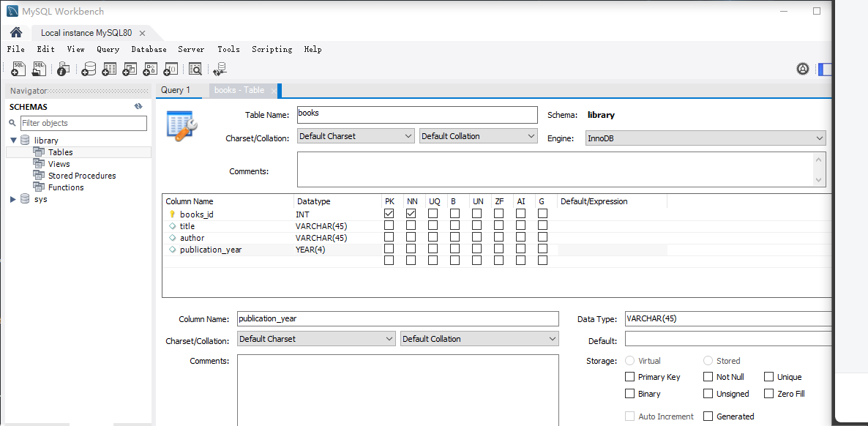This screenshot has height=426, width=868.
Task: Open the Scripting menu
Action: point(272,49)
